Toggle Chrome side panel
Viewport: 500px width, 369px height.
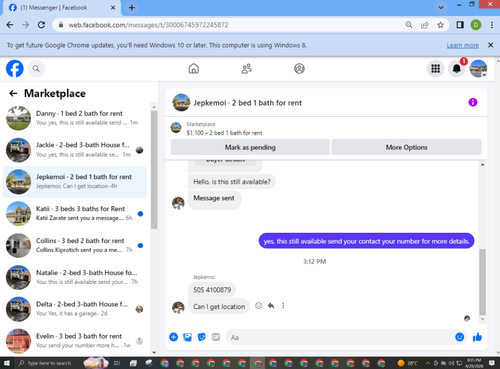pyautogui.click(x=460, y=25)
